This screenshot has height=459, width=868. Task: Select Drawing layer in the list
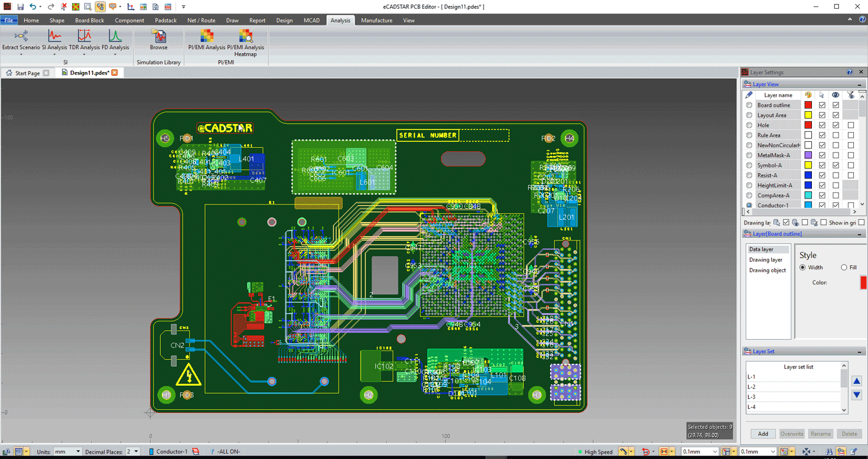766,260
